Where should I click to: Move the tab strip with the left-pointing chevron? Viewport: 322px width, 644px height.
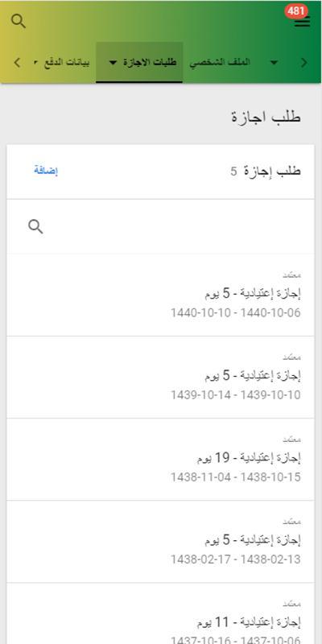tap(17, 63)
